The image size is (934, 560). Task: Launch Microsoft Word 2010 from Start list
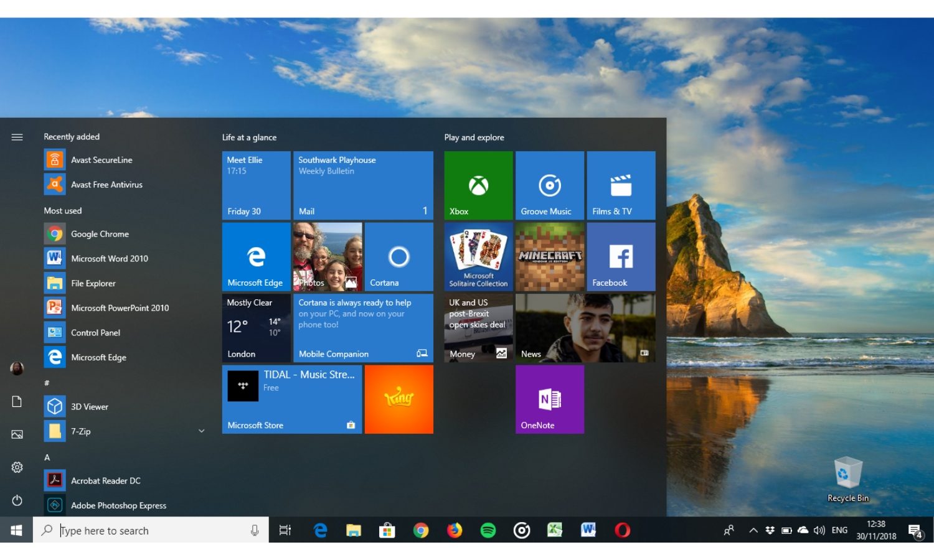[125, 258]
